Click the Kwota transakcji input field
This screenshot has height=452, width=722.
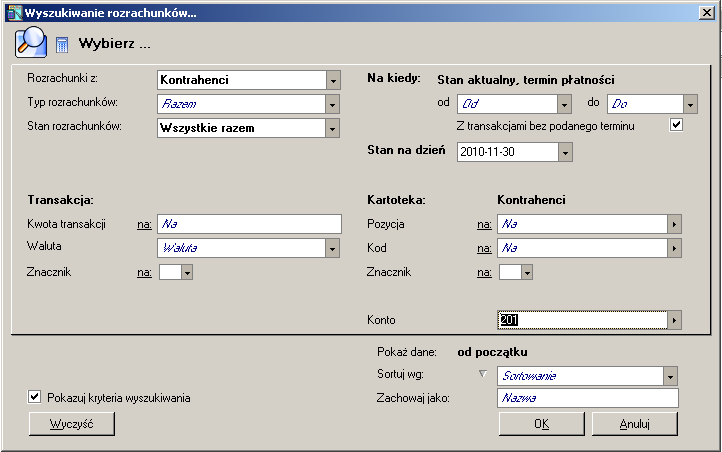[x=249, y=224]
